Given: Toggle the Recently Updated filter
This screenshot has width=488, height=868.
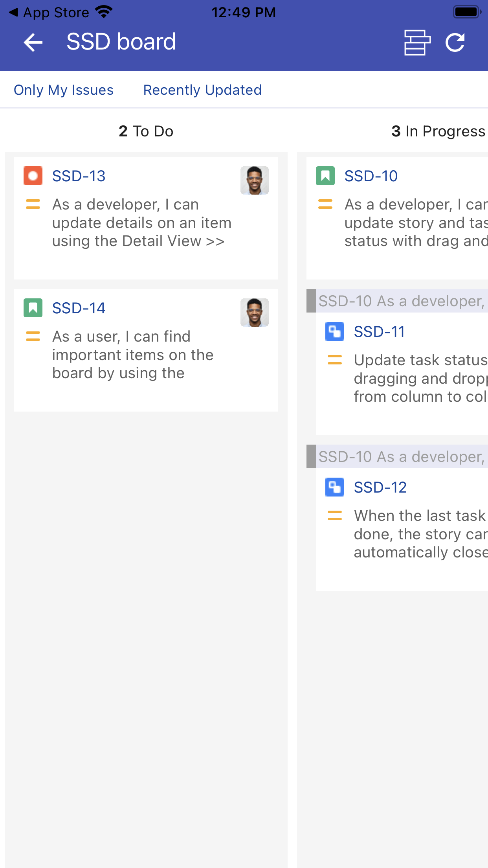Looking at the screenshot, I should [202, 90].
